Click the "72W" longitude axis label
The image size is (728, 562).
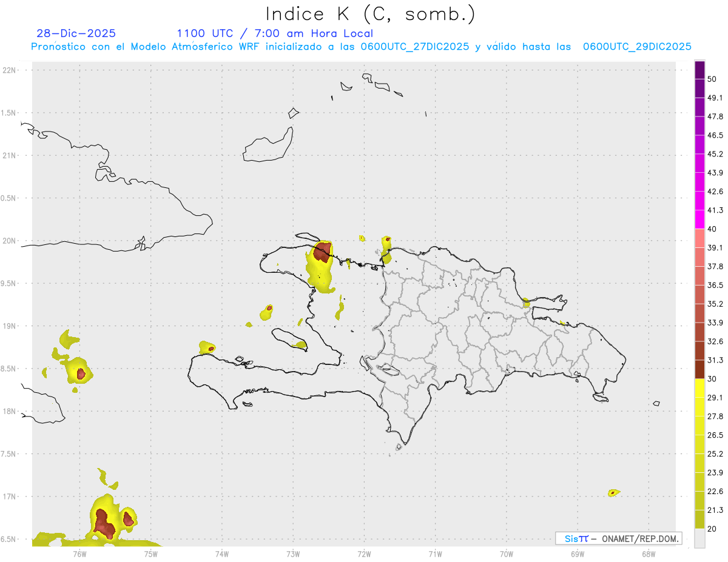click(364, 554)
